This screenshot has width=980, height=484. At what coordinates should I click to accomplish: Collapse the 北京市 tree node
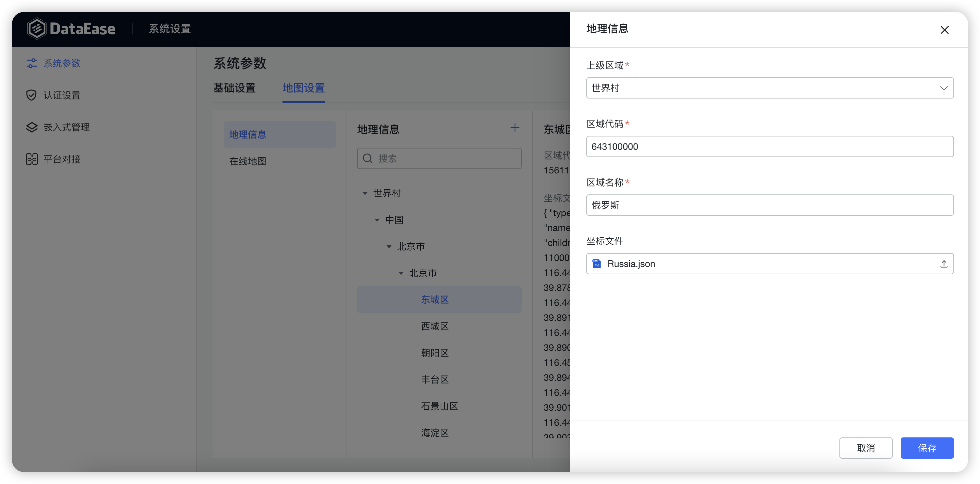[389, 246]
